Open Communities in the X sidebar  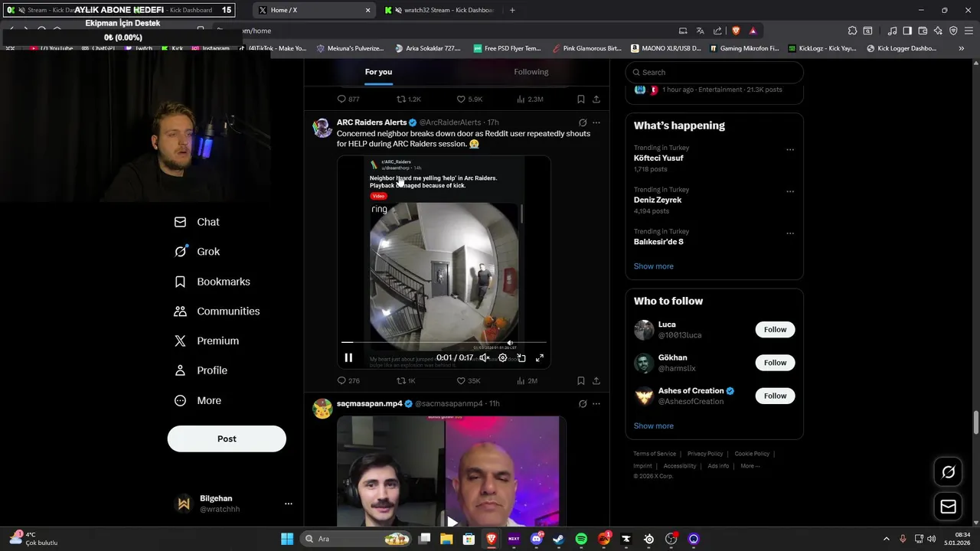217,311
